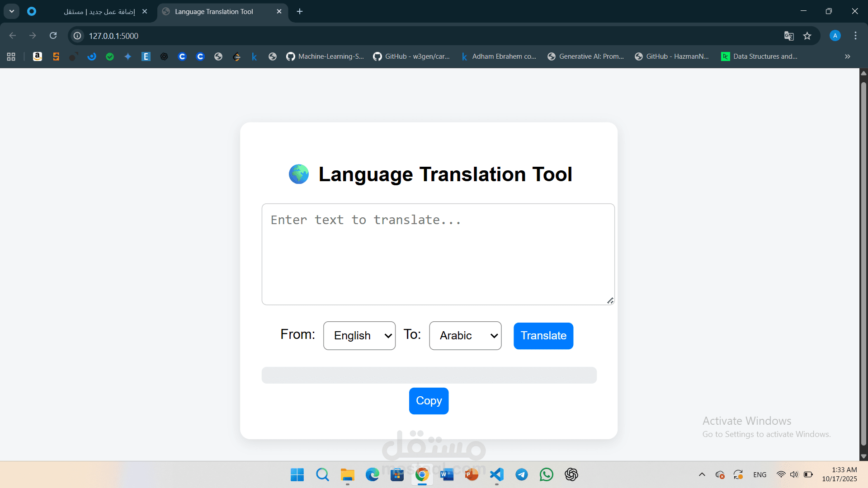Copy the translated text with Copy button

click(429, 401)
